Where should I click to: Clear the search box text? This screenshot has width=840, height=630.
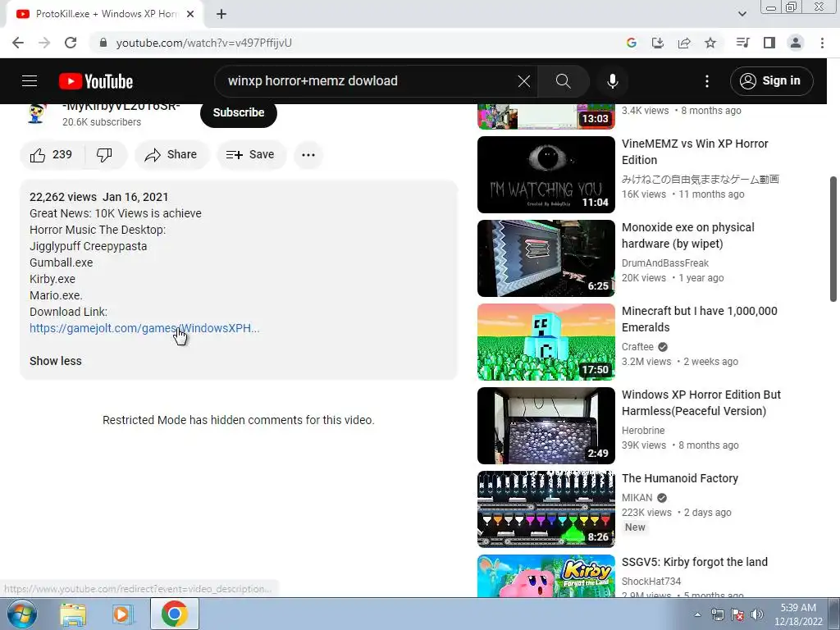point(524,81)
